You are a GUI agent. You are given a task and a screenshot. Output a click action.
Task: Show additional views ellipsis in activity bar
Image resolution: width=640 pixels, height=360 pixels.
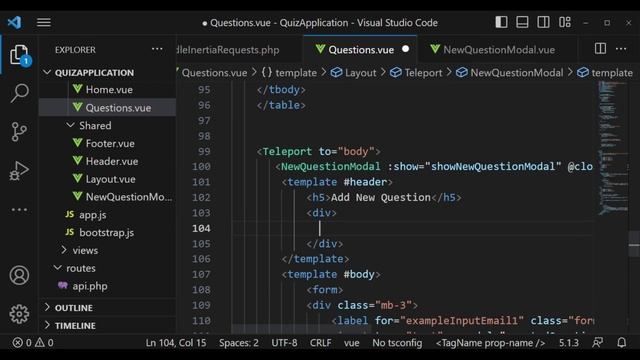[19, 209]
